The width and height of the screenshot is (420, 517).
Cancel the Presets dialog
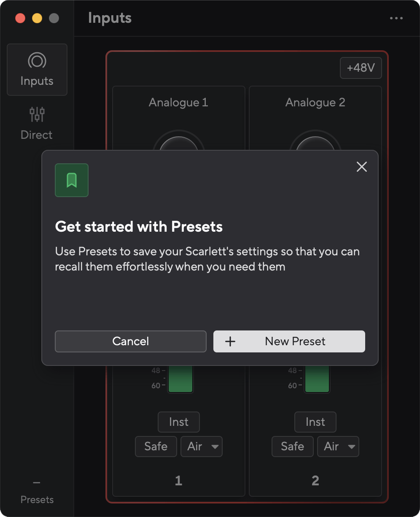click(x=131, y=341)
